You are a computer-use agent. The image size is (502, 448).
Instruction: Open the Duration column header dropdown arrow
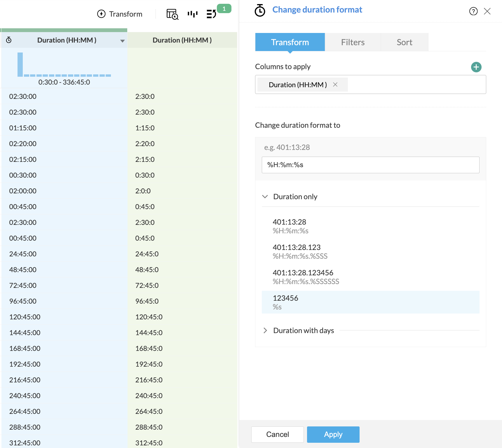pos(122,41)
